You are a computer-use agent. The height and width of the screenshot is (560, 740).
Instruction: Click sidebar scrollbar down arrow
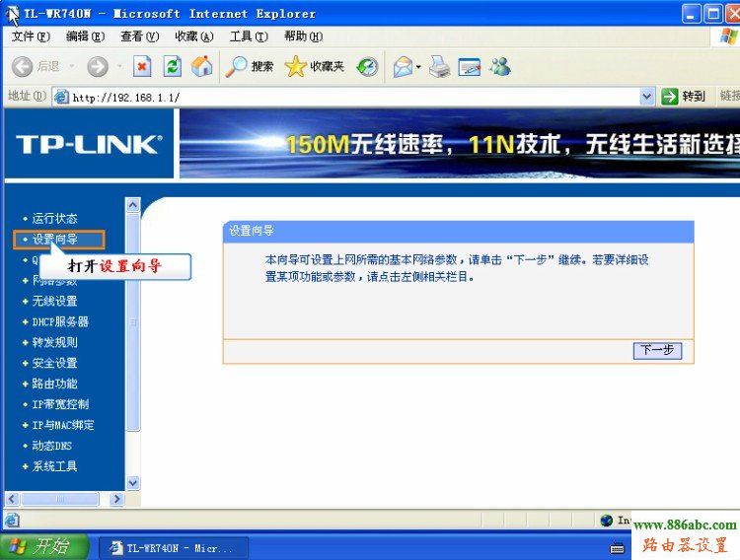point(133,483)
